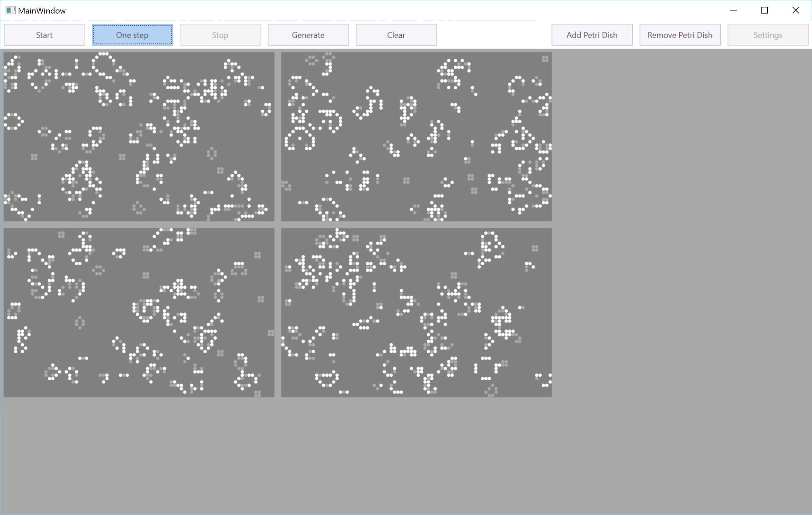Click the MainWindow app icon in title bar
The width and height of the screenshot is (812, 515).
pyautogui.click(x=10, y=10)
